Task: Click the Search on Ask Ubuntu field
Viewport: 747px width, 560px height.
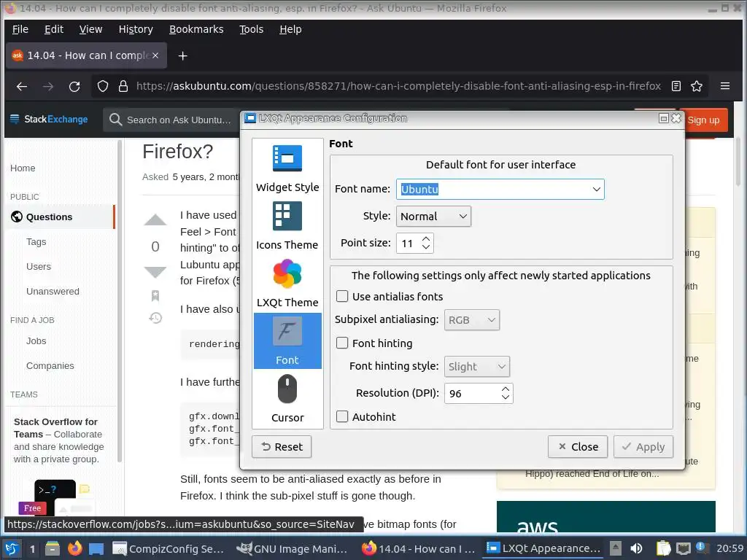Action: coord(172,120)
